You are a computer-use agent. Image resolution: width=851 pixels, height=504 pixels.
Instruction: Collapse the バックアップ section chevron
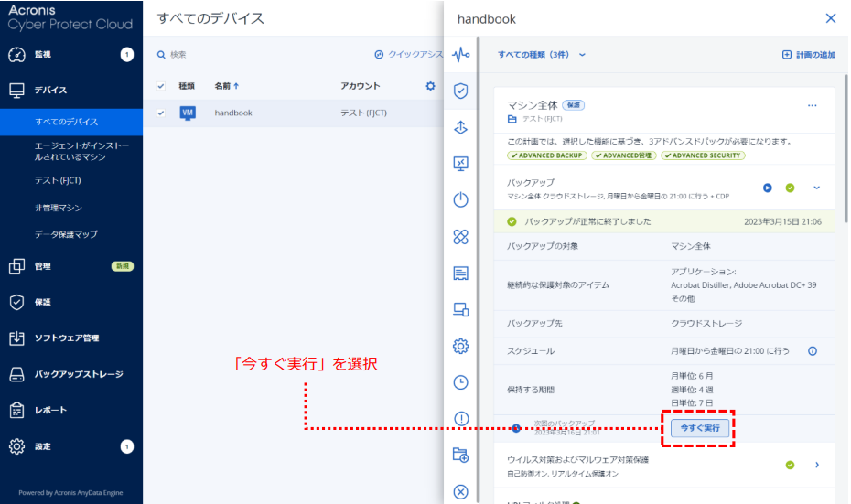pyautogui.click(x=816, y=188)
